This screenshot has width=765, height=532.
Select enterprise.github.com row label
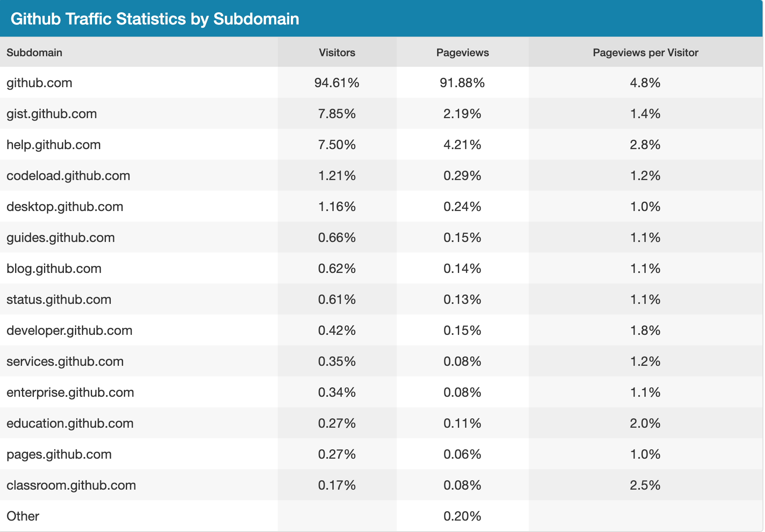click(70, 392)
